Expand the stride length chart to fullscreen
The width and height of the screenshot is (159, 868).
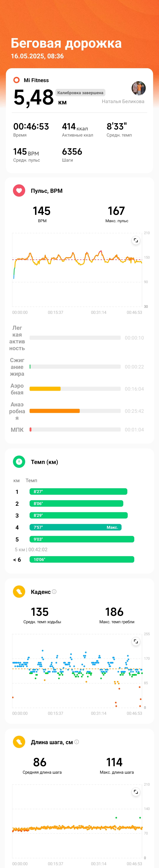click(x=135, y=792)
